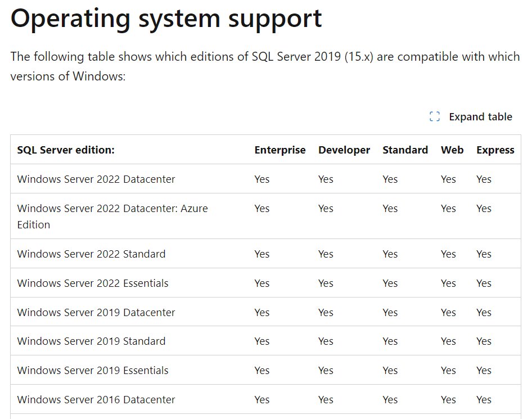Viewport: 532px width, 419px height.
Task: Click Standard Yes for Windows Server 2016 Datacenter
Action: 390,400
